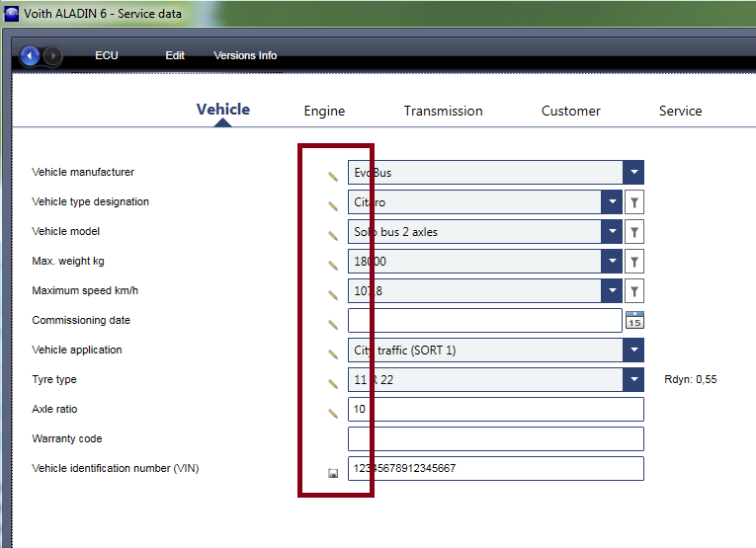Image resolution: width=756 pixels, height=548 pixels.
Task: Expand the Tyre type dropdown
Action: coord(633,380)
